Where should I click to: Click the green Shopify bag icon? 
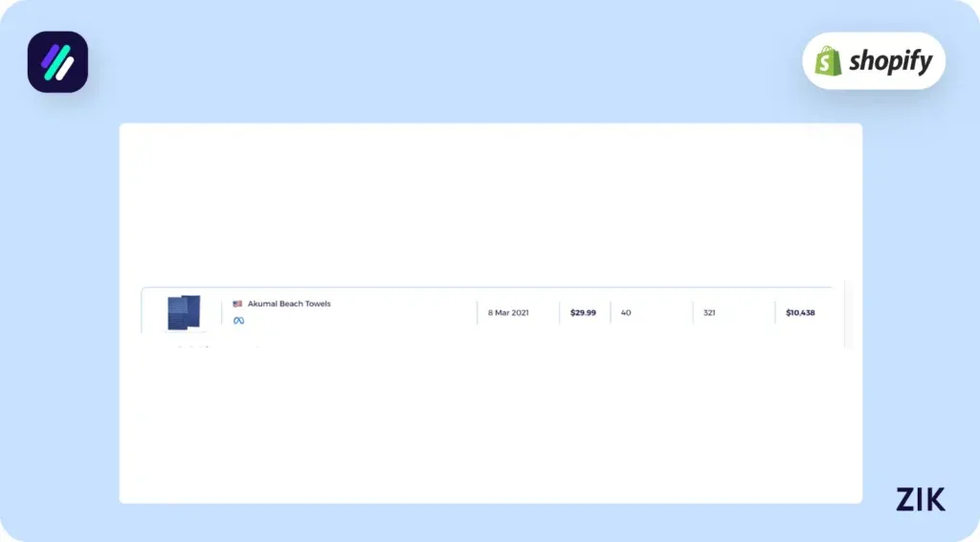point(828,61)
